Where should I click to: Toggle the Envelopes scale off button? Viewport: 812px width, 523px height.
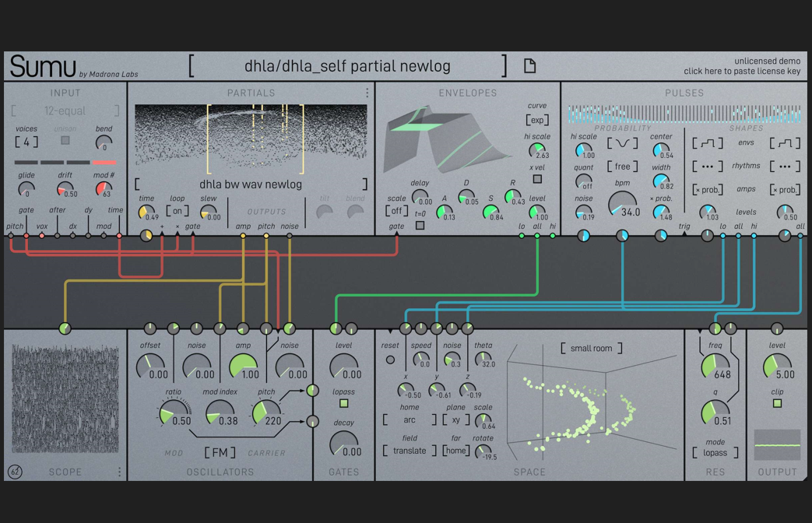[x=397, y=211]
